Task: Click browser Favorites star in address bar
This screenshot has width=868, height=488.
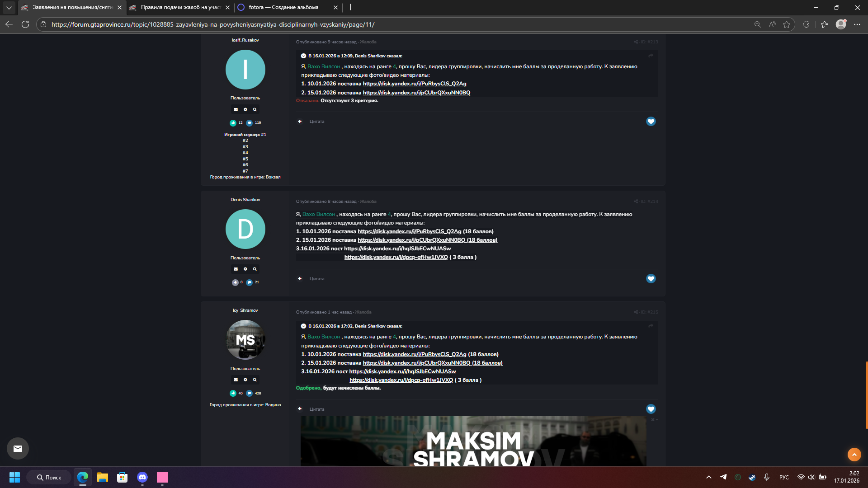Action: click(787, 24)
